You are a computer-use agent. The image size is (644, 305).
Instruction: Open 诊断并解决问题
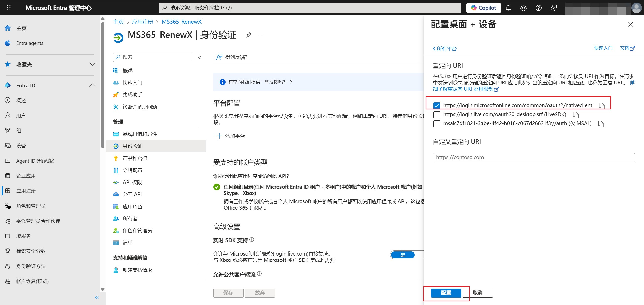[x=140, y=107]
